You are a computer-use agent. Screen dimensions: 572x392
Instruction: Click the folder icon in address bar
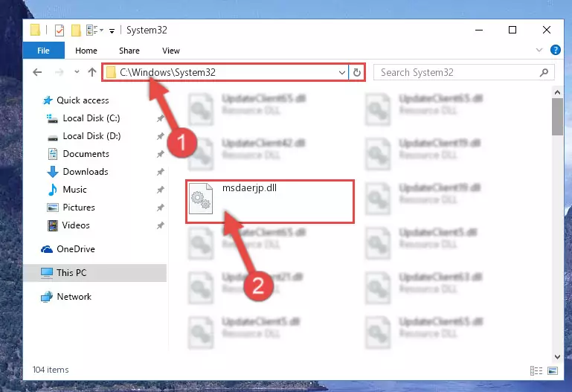tap(111, 72)
